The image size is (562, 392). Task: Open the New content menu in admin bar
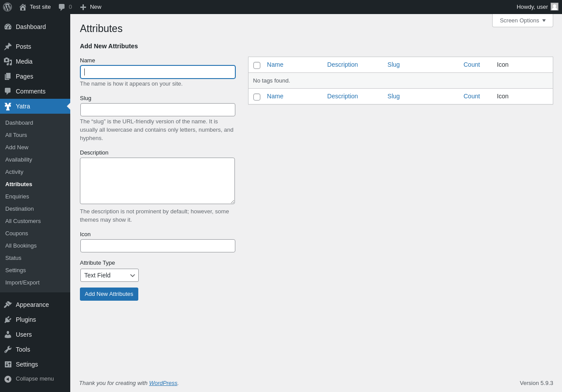click(x=91, y=7)
